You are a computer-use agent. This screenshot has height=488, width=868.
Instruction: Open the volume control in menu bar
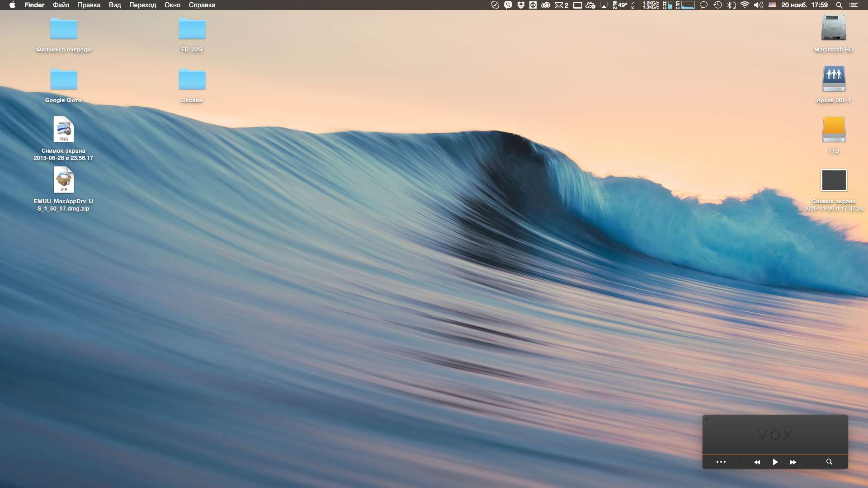pos(758,5)
